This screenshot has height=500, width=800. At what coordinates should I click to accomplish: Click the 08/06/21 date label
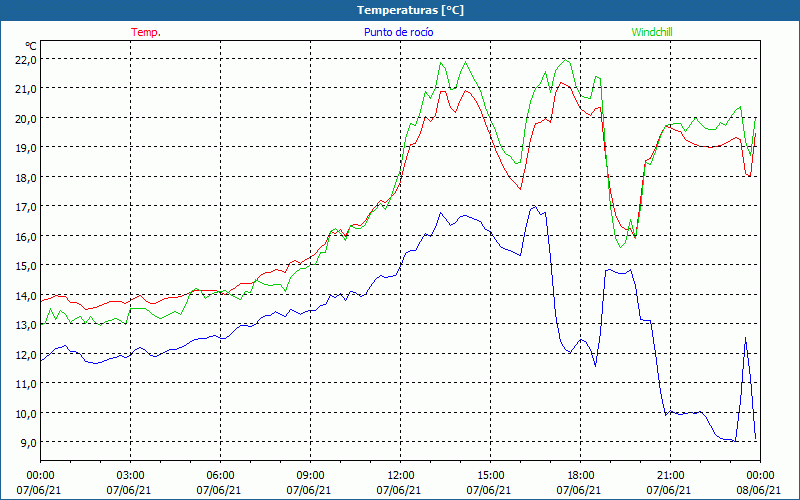(x=758, y=490)
